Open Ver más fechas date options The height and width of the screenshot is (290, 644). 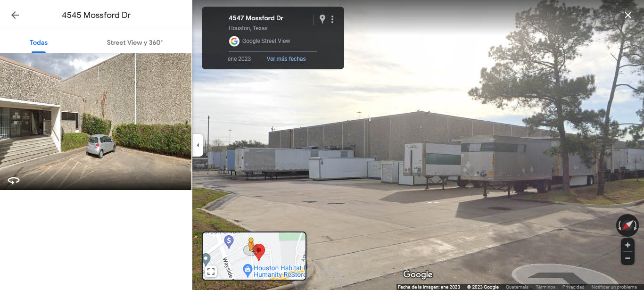[286, 59]
